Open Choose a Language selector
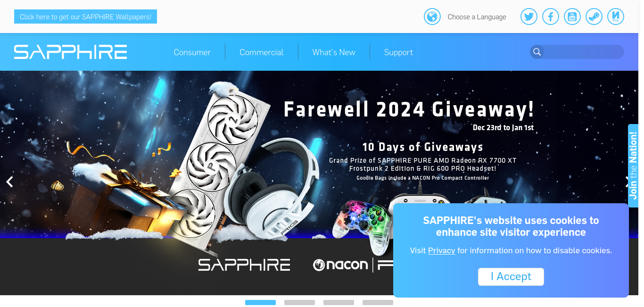Viewport: 644px width, 307px height. tap(477, 17)
